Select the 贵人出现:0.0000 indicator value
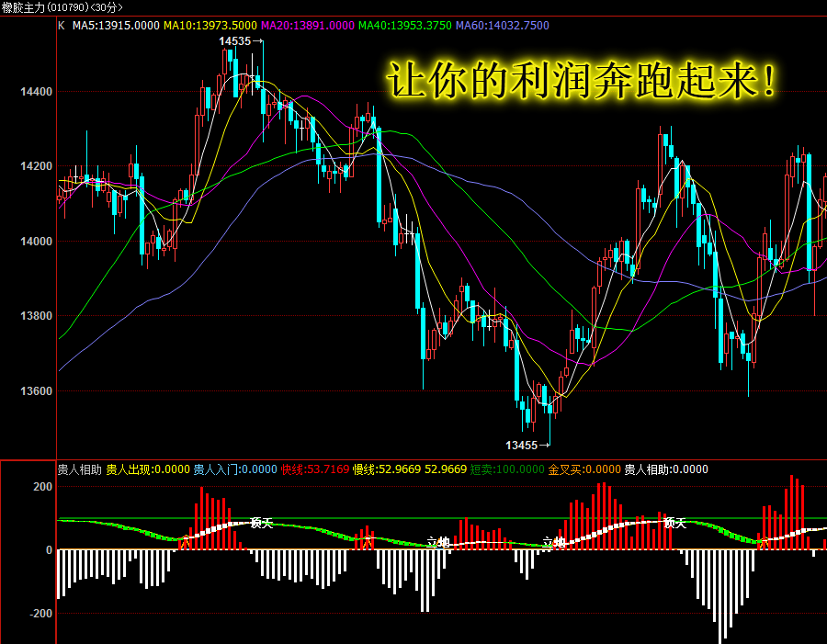The image size is (827, 644). [148, 469]
